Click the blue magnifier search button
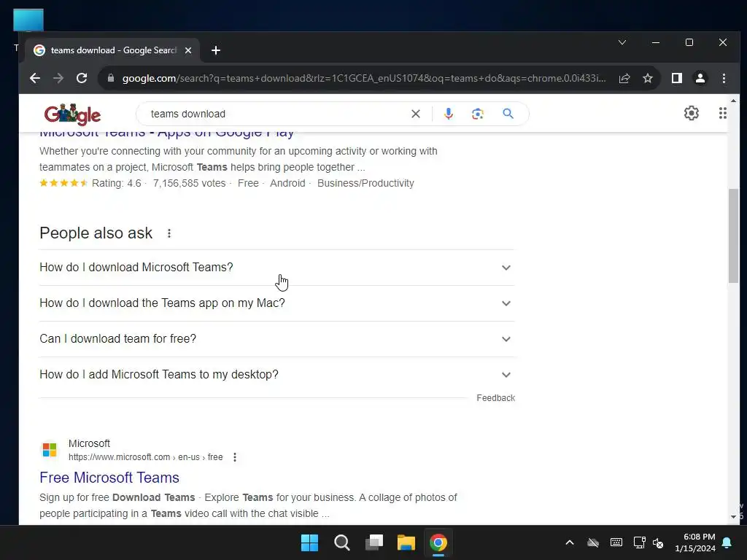The image size is (747, 560). coord(508,114)
